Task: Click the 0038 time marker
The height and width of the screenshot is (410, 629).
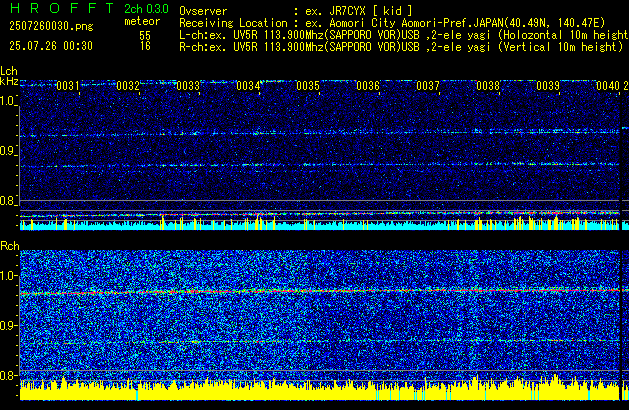Action: click(488, 86)
